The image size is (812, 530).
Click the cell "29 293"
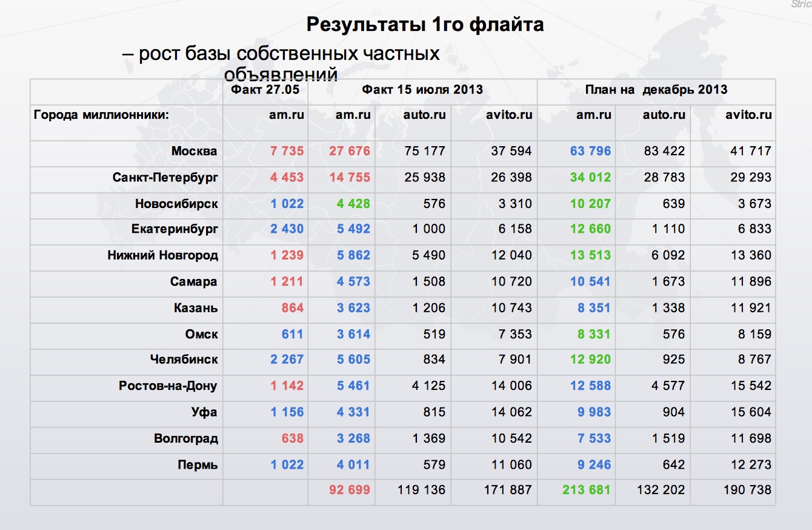751,178
